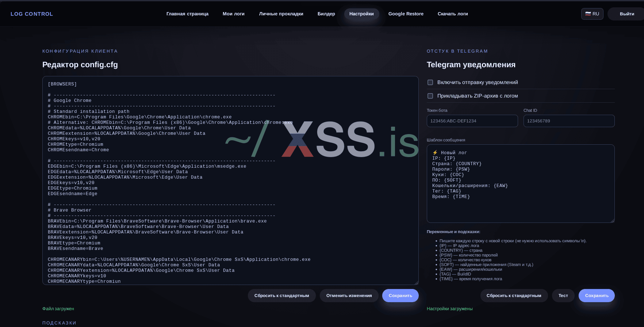Click the Выйти logout button
This screenshot has width=644, height=327.
tap(627, 14)
